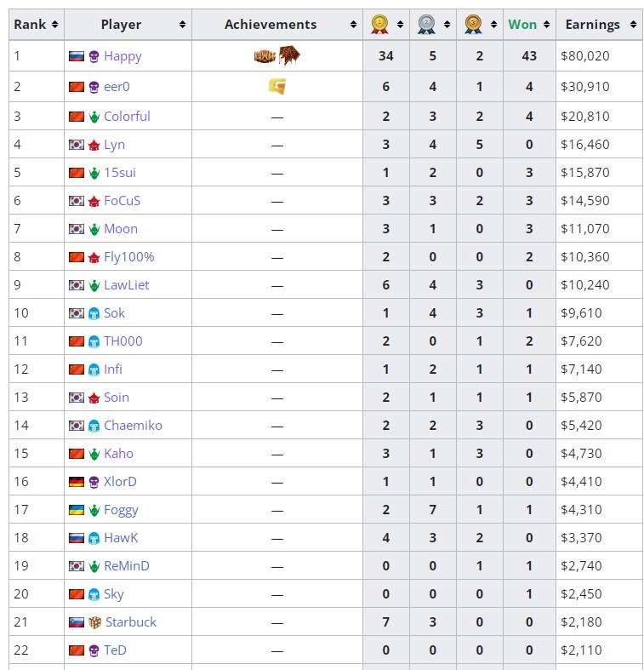Click the silver medal header icon
Image resolution: width=644 pixels, height=670 pixels.
(427, 25)
